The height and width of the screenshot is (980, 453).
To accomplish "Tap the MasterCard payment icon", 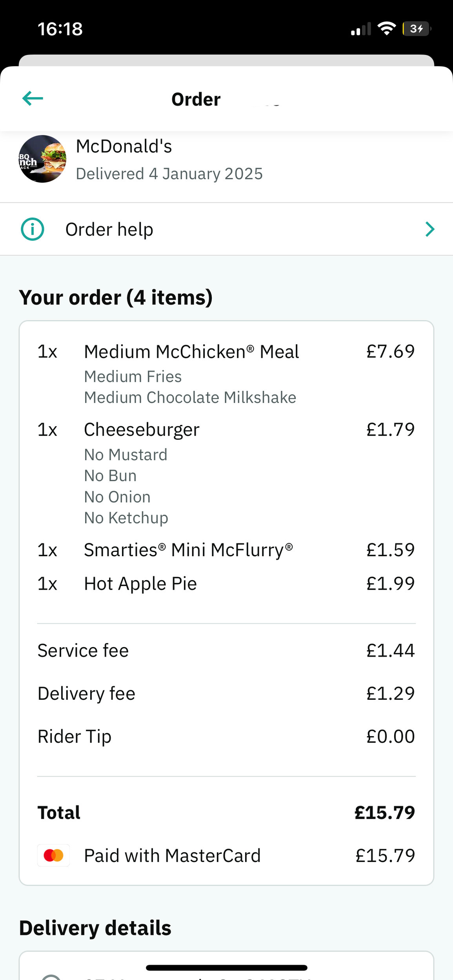I will [54, 855].
